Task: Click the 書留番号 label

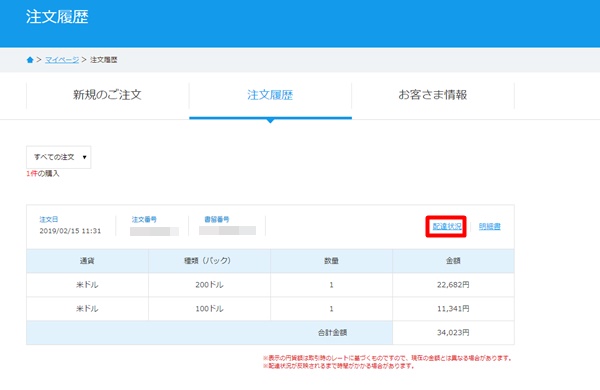Action: tap(217, 219)
